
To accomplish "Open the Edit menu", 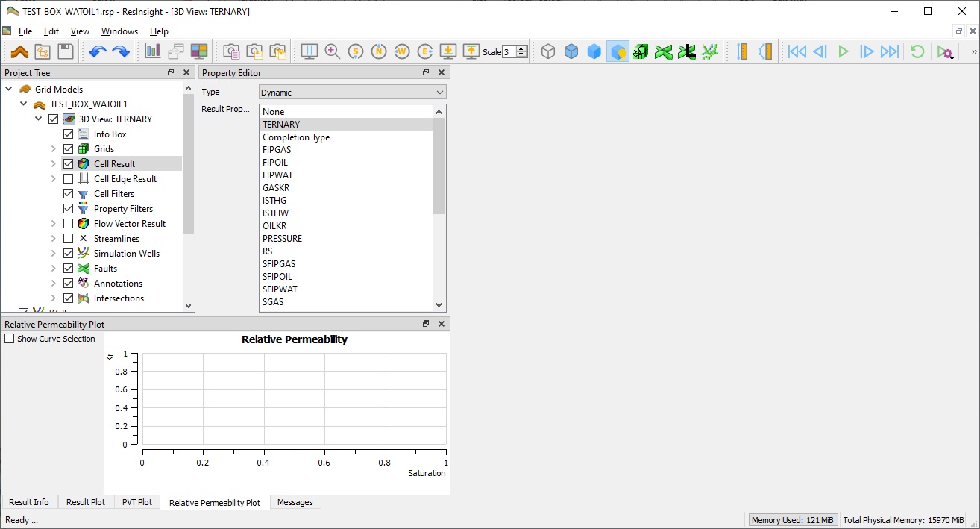I will pos(50,31).
